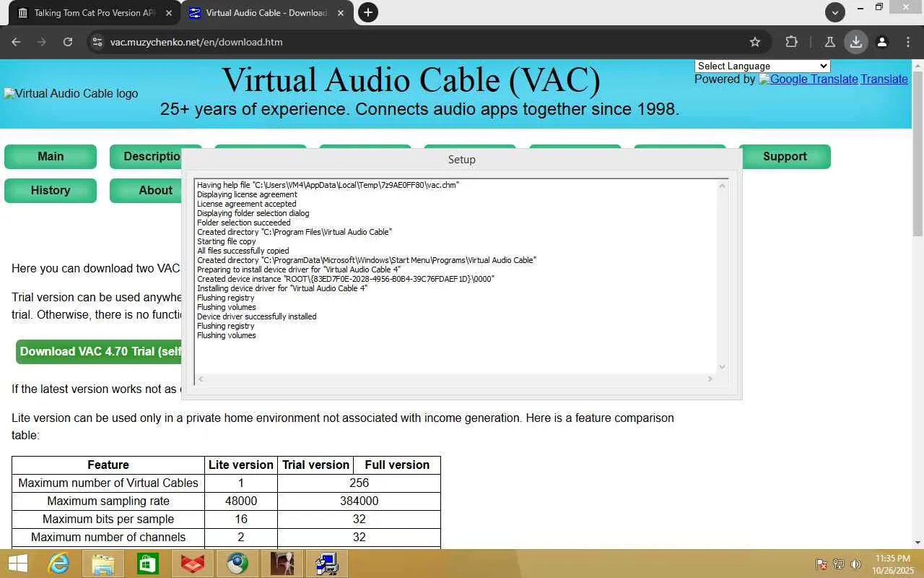924x578 pixels.
Task: Open Chrome's three-dot menu
Action: click(x=908, y=42)
